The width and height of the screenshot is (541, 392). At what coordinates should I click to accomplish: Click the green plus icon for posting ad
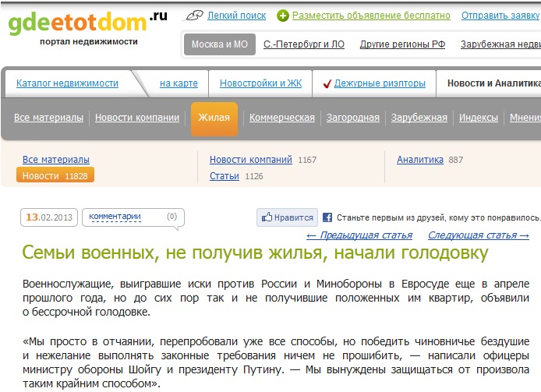pos(283,16)
